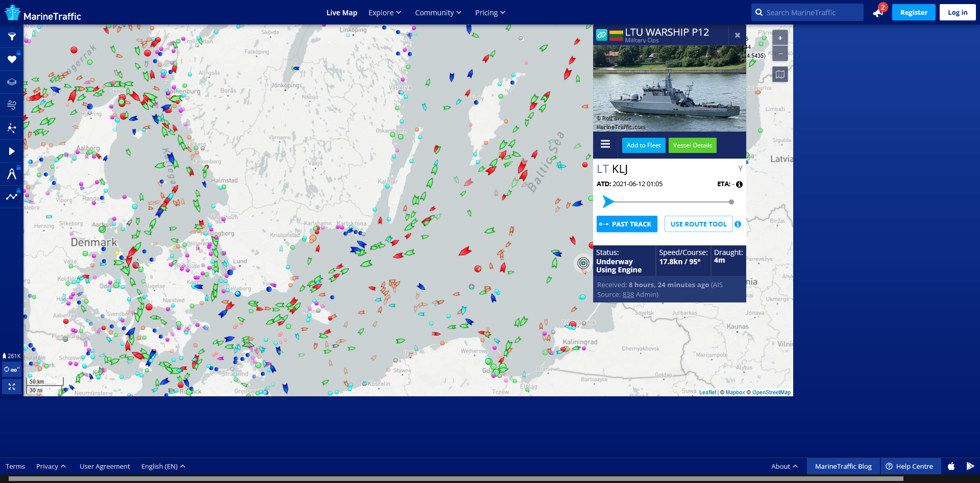Viewport: 980px width, 483px height.
Task: Open the Mapbox attribution link
Action: coord(735,392)
